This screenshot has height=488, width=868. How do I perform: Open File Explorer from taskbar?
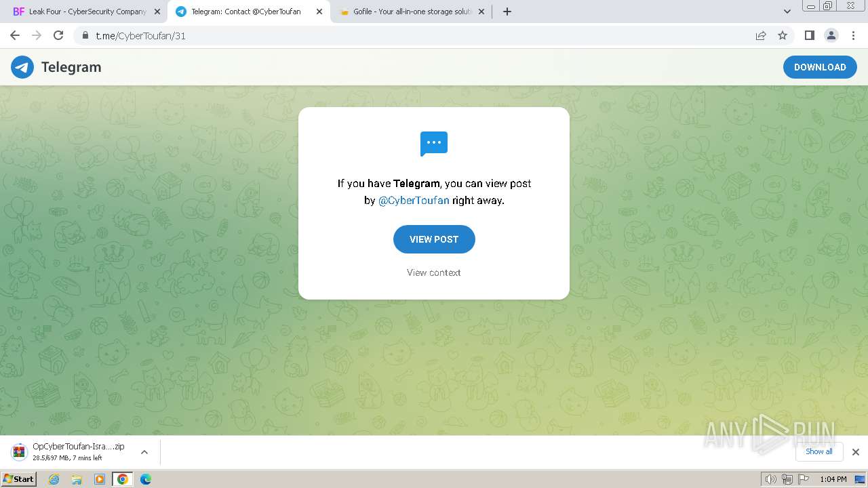coord(77,479)
